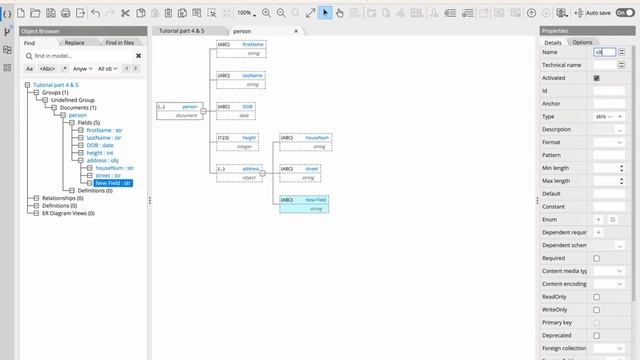Select the New Field : str tree item

pyautogui.click(x=113, y=183)
